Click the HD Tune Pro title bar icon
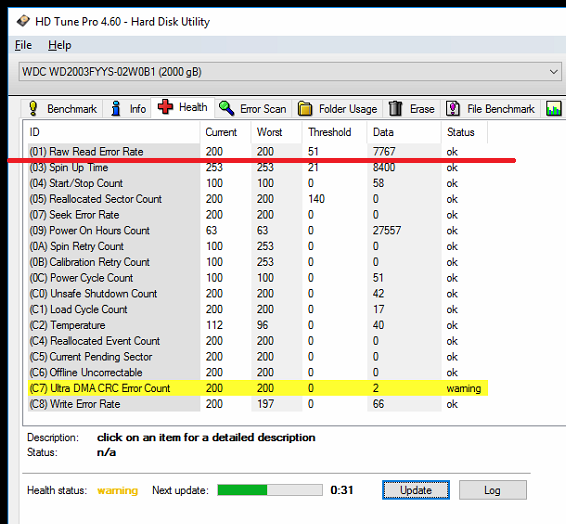The height and width of the screenshot is (524, 566). click(x=23, y=21)
